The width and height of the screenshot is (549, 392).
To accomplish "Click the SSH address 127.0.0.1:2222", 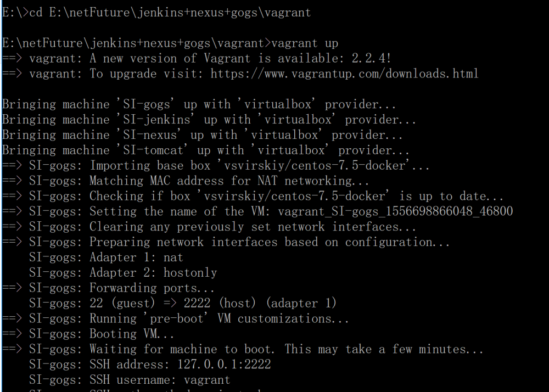I will (x=224, y=364).
